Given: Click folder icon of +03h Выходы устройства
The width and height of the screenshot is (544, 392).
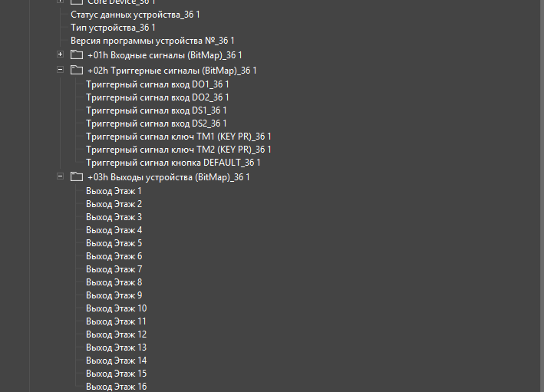Looking at the screenshot, I should [x=77, y=176].
